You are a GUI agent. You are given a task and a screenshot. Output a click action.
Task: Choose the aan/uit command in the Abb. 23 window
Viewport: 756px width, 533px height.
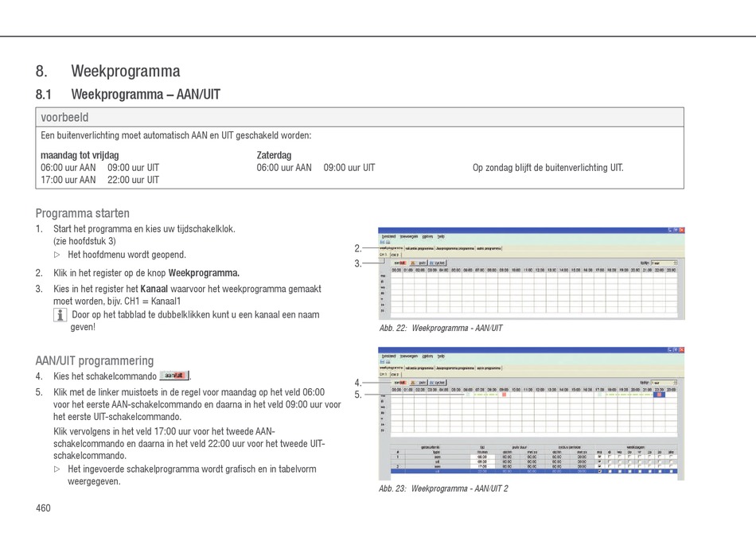400,383
